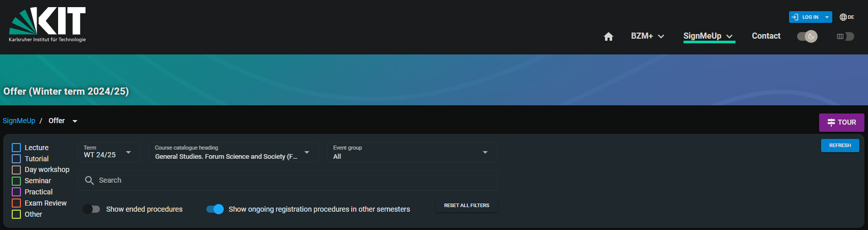The height and width of the screenshot is (230, 868).
Task: Open the SignMeUp menu
Action: [708, 36]
